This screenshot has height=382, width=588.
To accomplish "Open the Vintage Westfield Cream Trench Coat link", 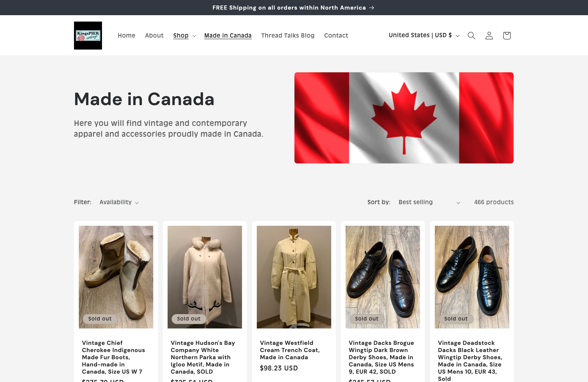I will (290, 350).
